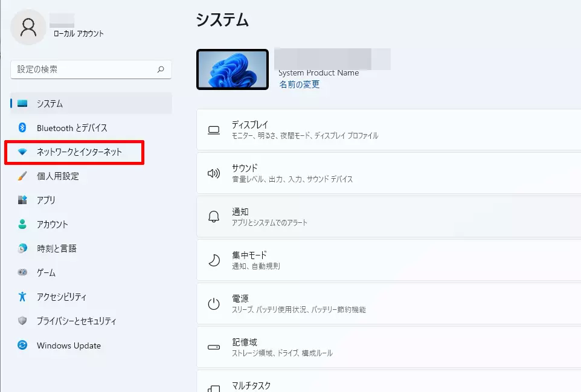Open Bluetooth とデバイス settings
The height and width of the screenshot is (392, 581).
tap(91, 128)
